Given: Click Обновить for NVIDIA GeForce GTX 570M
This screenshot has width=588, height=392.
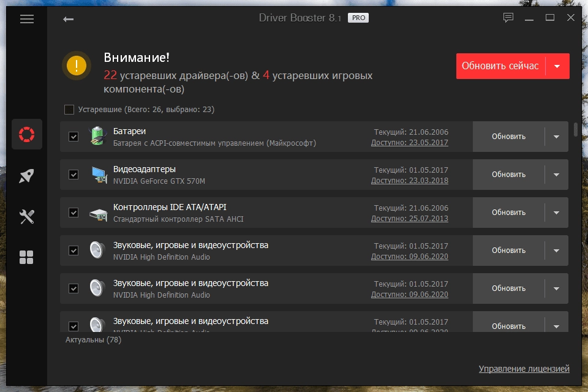Looking at the screenshot, I should (x=508, y=175).
